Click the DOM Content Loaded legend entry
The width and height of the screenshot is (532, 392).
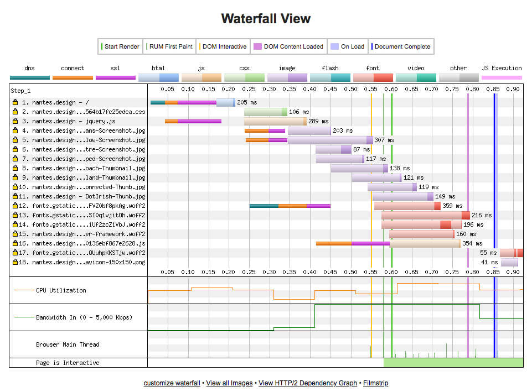coord(289,46)
